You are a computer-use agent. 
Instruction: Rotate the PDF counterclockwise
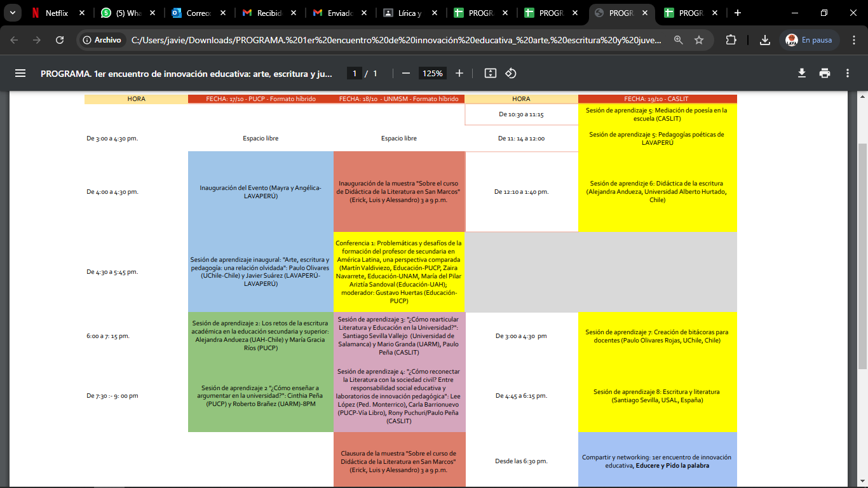click(511, 73)
